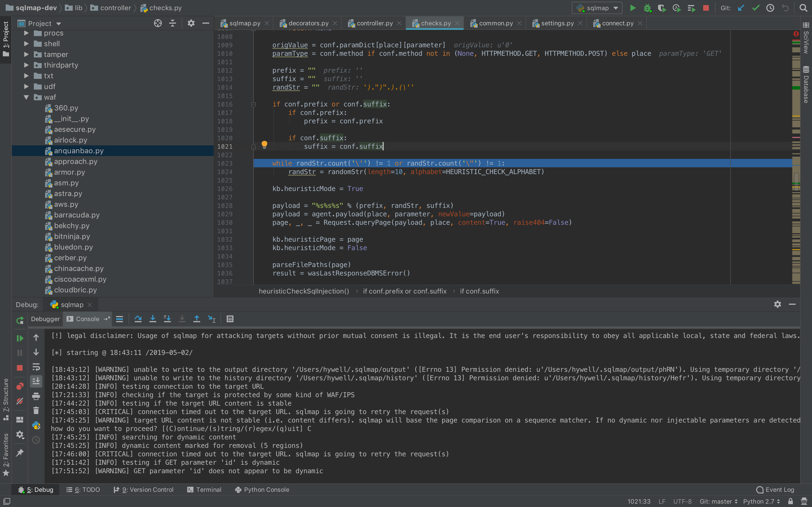Expand the tamper folder

pos(26,54)
